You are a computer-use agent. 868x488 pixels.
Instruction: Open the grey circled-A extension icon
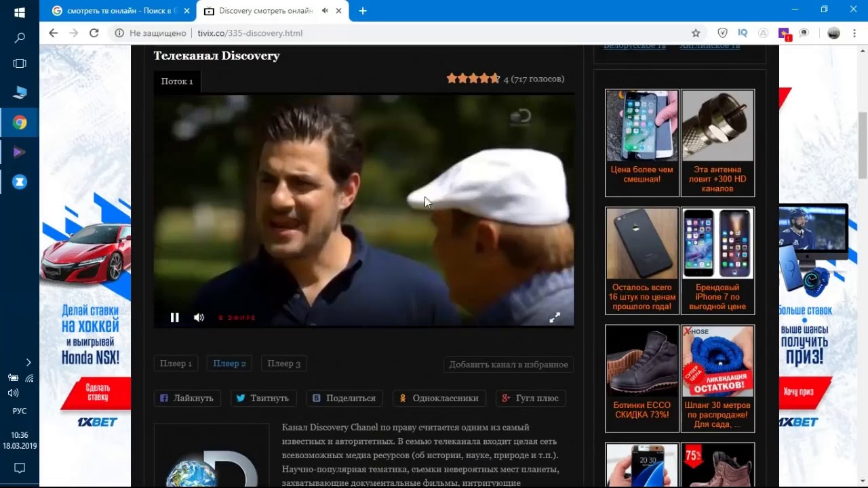[763, 33]
